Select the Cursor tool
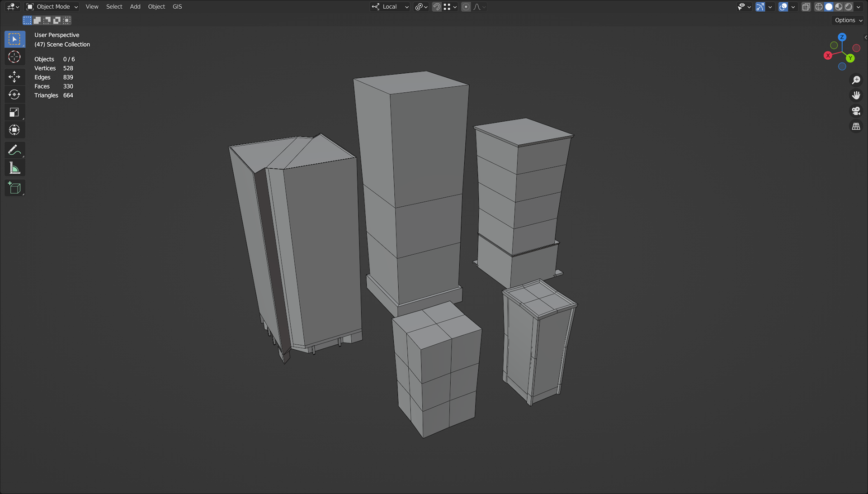 point(14,57)
